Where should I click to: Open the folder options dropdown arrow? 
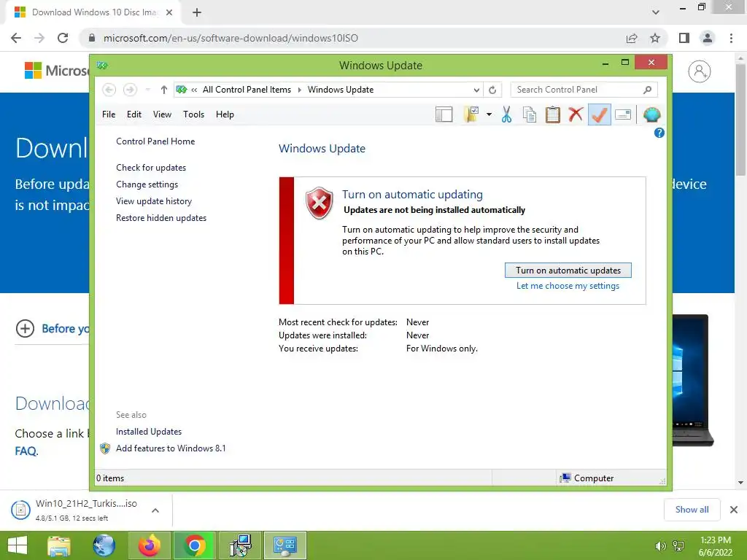489,114
